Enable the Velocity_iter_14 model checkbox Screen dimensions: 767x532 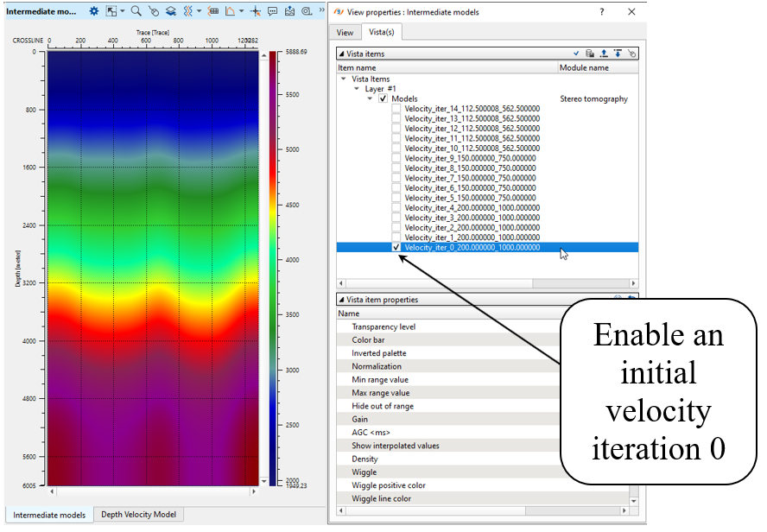(396, 109)
